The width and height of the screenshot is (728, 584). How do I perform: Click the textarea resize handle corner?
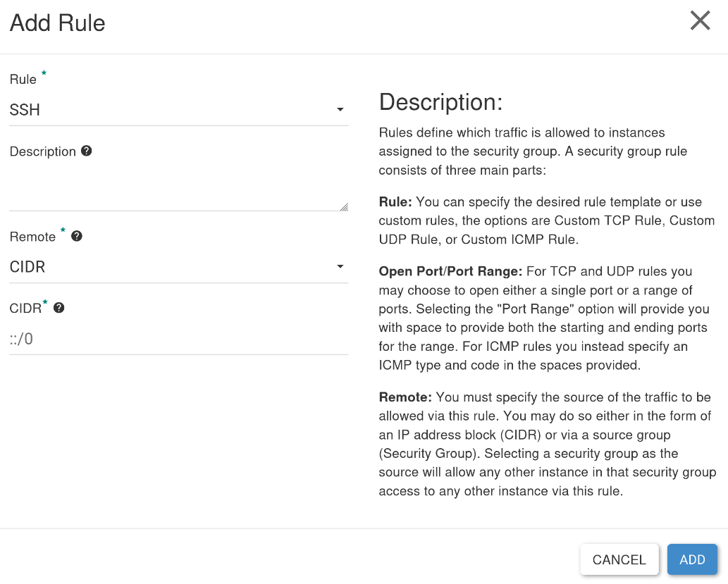[x=344, y=207]
